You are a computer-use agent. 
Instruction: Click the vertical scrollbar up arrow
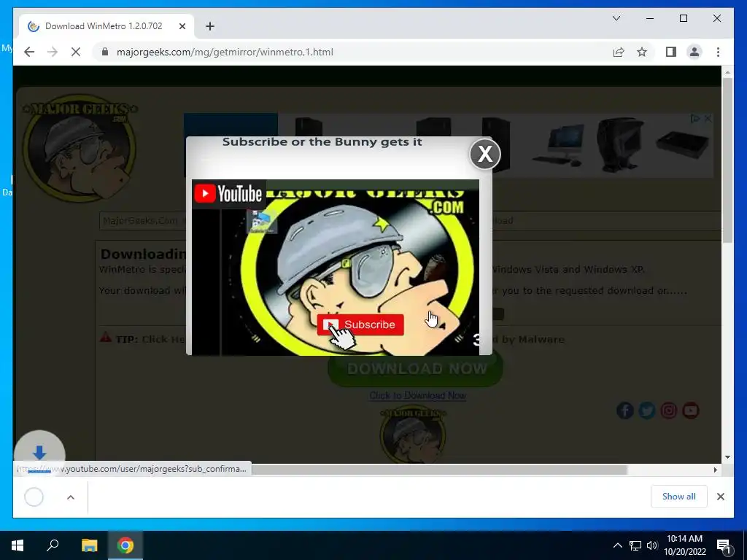click(727, 72)
